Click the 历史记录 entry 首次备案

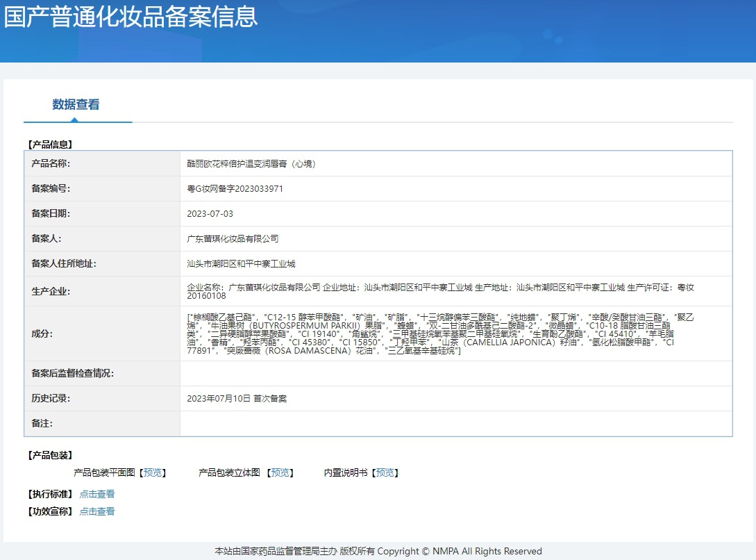(237, 399)
